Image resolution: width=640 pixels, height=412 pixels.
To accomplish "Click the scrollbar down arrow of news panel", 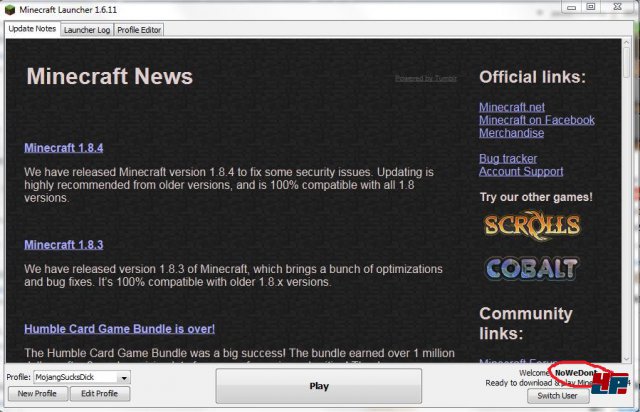I will [627, 359].
